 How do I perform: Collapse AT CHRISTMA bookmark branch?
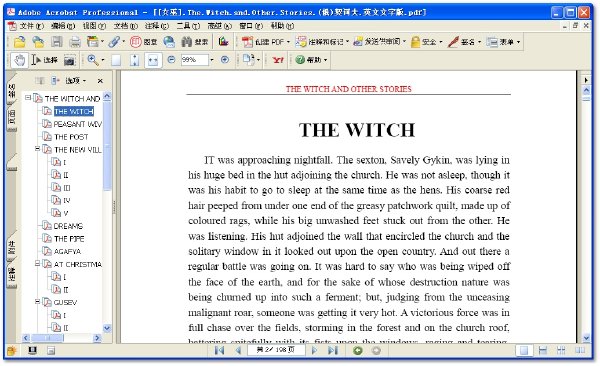(x=38, y=263)
